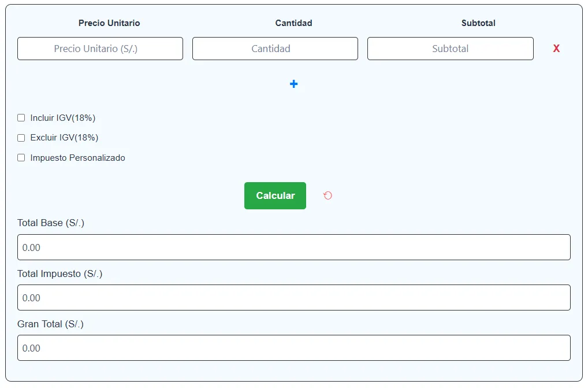Screen dimensions: 588x388
Task: Click the Gran Total (S/.) label
Action: (x=50, y=324)
